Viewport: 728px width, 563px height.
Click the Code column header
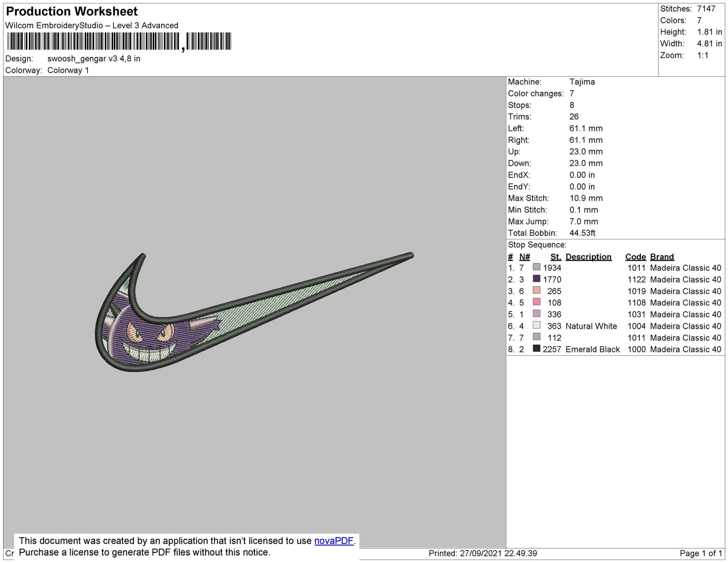pos(636,257)
